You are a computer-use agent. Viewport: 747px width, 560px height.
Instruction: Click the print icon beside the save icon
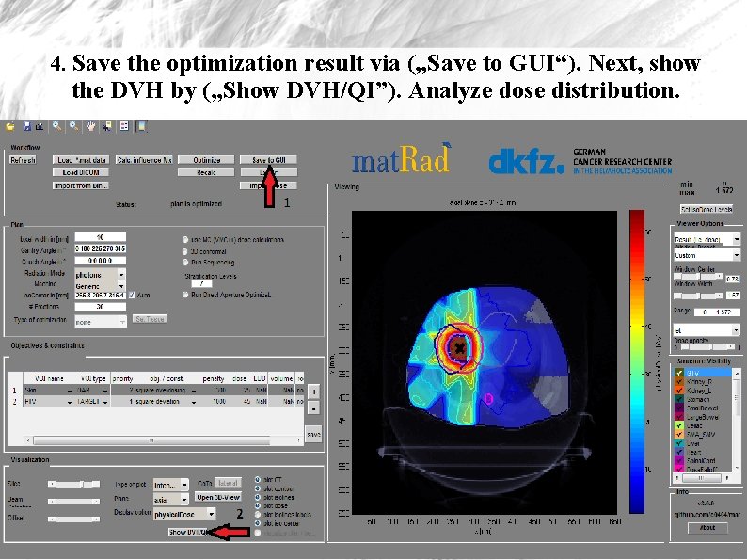tap(40, 127)
